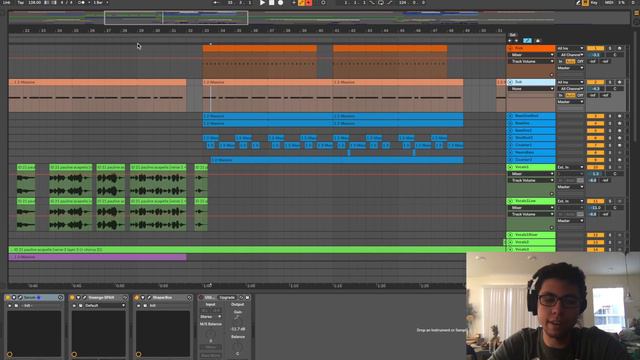Solo the Sub track
The image size is (640, 360).
click(610, 82)
